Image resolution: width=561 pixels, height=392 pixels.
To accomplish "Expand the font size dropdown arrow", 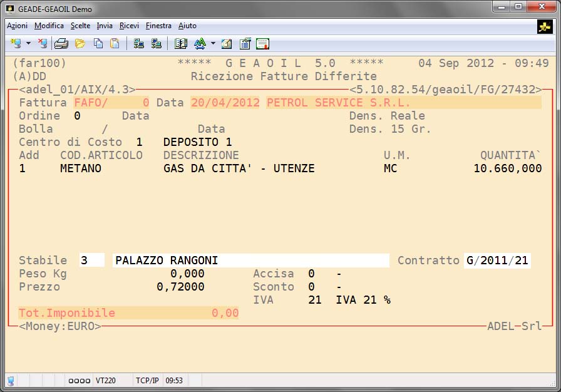I will (213, 44).
